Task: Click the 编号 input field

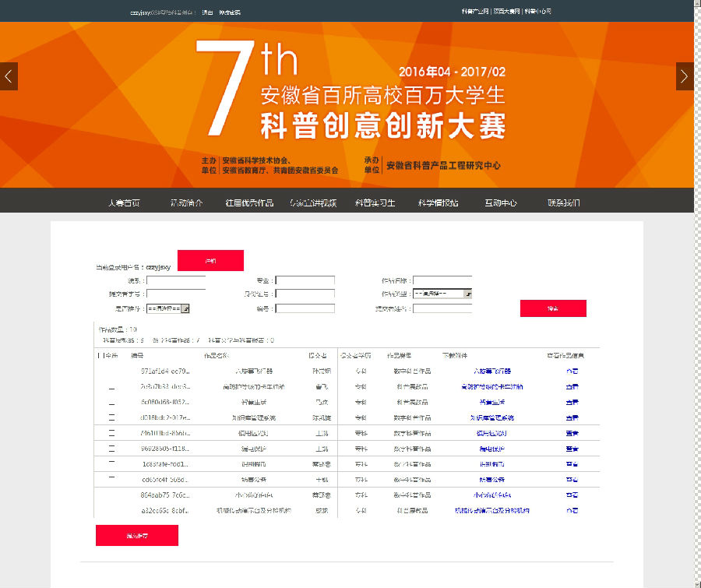Action: click(x=305, y=308)
